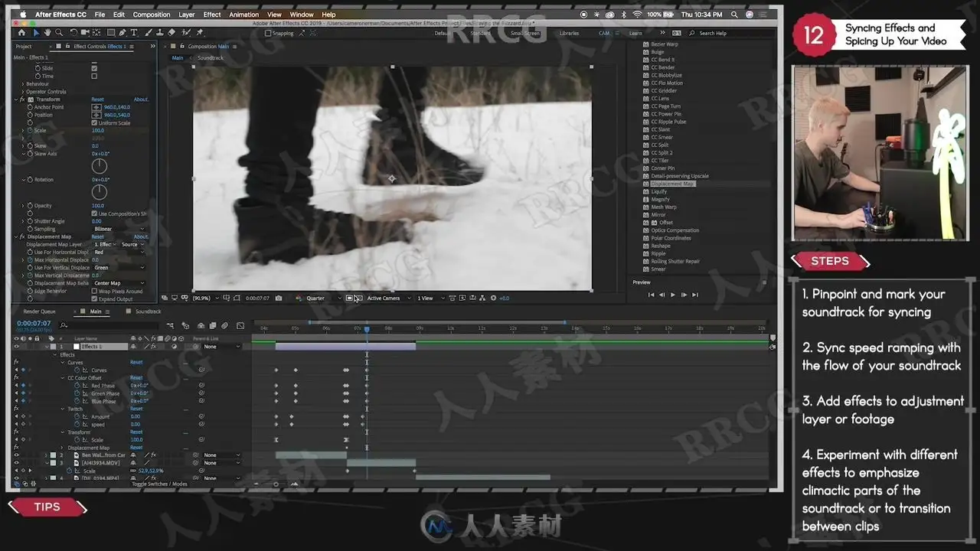Reset the Displacement Map effect in Effect Controls
This screenshot has height=551, width=980.
coord(98,236)
